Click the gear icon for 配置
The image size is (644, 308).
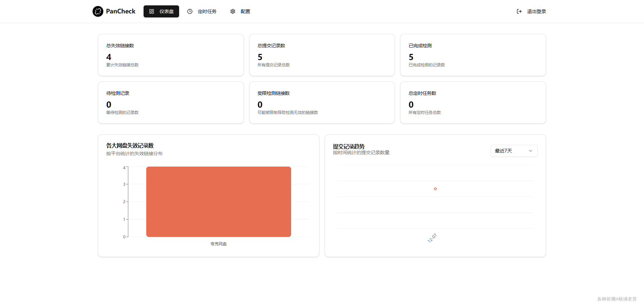[233, 11]
